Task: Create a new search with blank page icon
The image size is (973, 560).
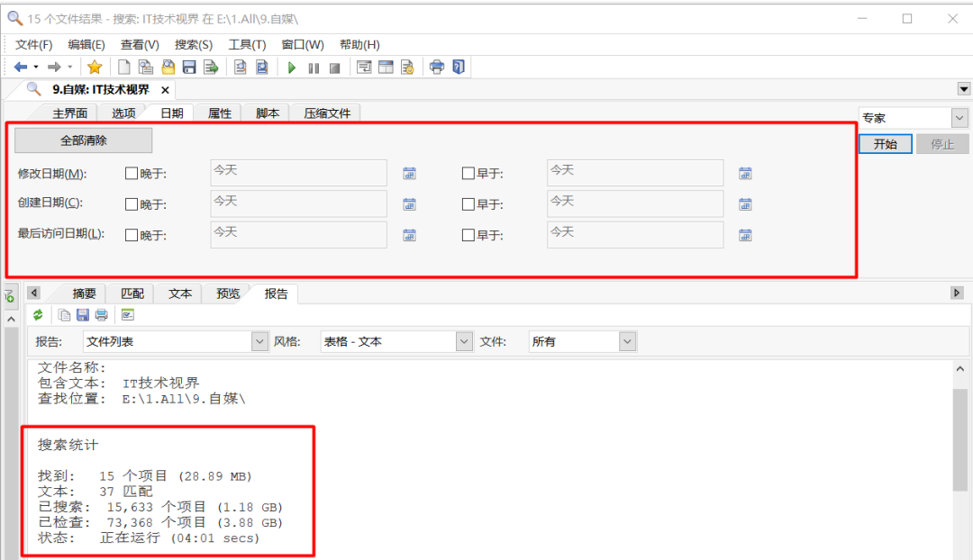Action: tap(124, 67)
